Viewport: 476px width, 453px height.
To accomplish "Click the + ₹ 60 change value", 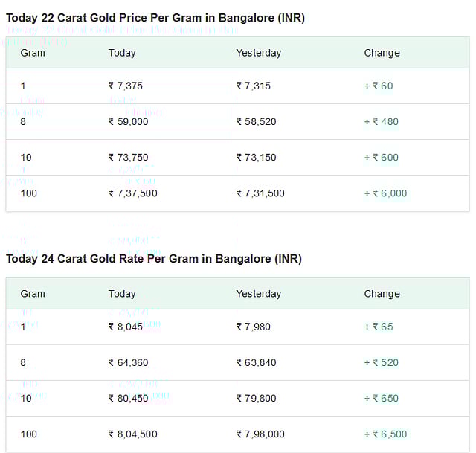I will click(379, 86).
